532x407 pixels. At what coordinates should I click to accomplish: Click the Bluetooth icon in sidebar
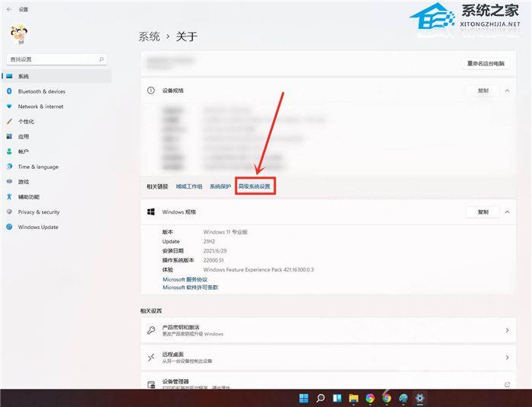[9, 91]
